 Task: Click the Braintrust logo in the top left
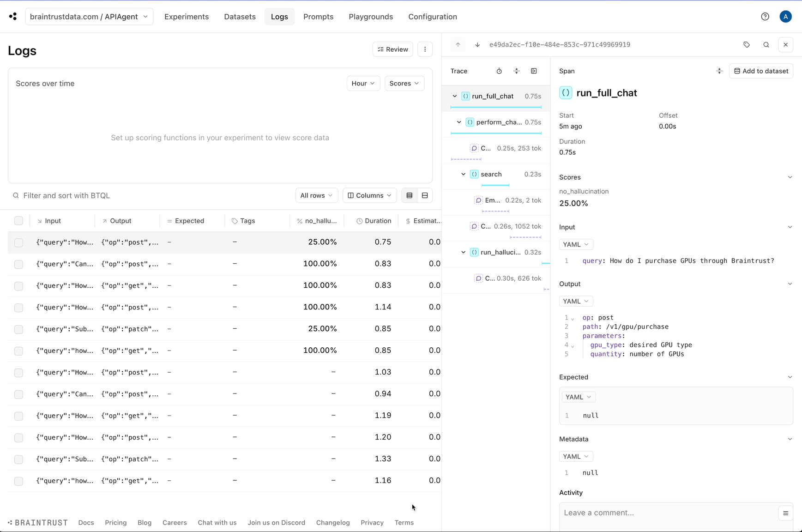(12, 16)
